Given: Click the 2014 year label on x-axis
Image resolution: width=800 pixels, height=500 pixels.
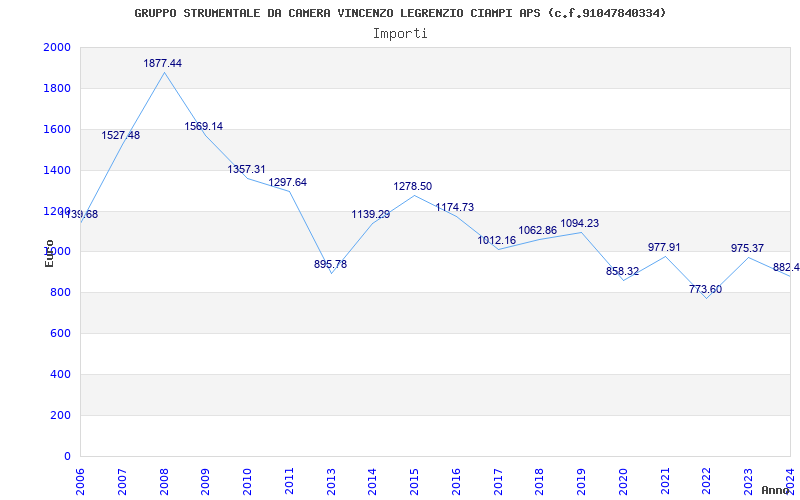Looking at the screenshot, I should (x=372, y=482).
